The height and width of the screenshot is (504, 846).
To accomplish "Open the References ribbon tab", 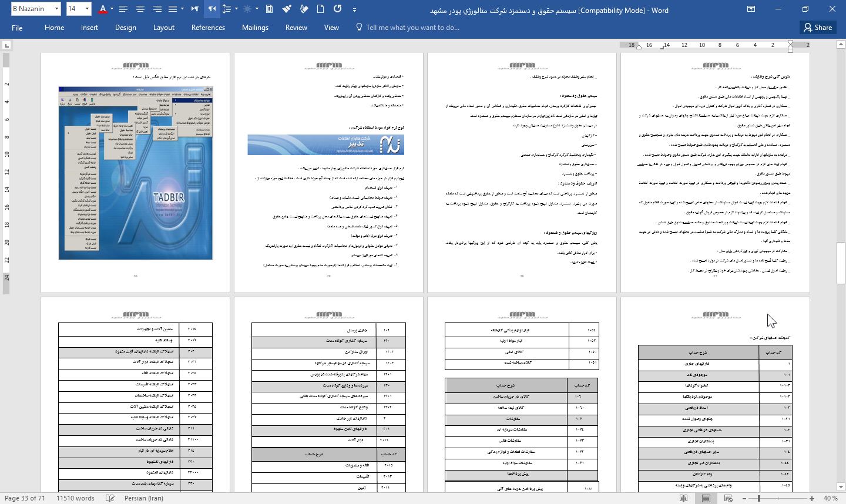I will pos(208,28).
